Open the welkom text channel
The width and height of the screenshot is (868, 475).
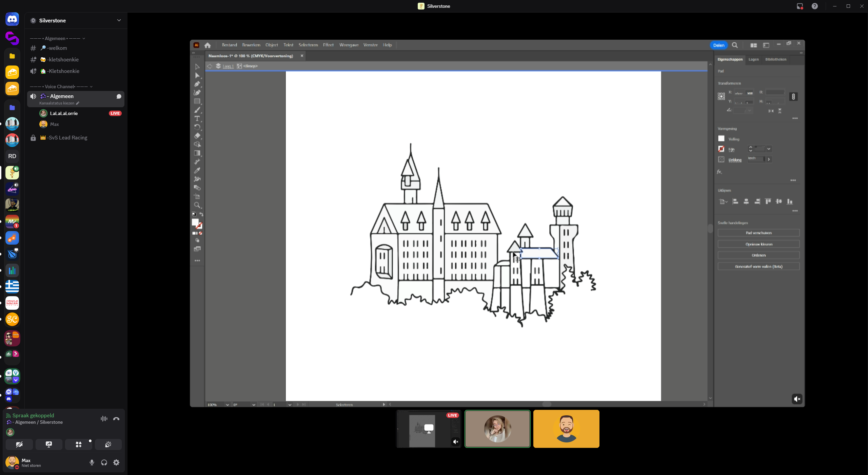click(x=57, y=48)
